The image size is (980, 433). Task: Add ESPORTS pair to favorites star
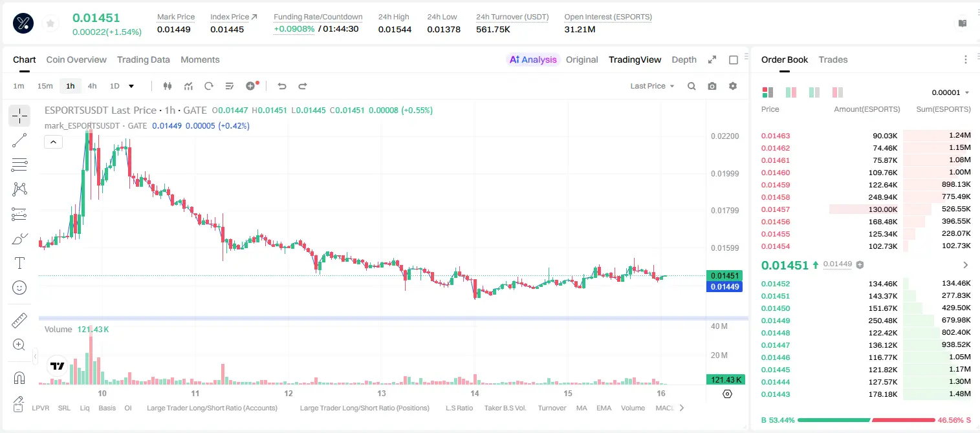pyautogui.click(x=50, y=24)
